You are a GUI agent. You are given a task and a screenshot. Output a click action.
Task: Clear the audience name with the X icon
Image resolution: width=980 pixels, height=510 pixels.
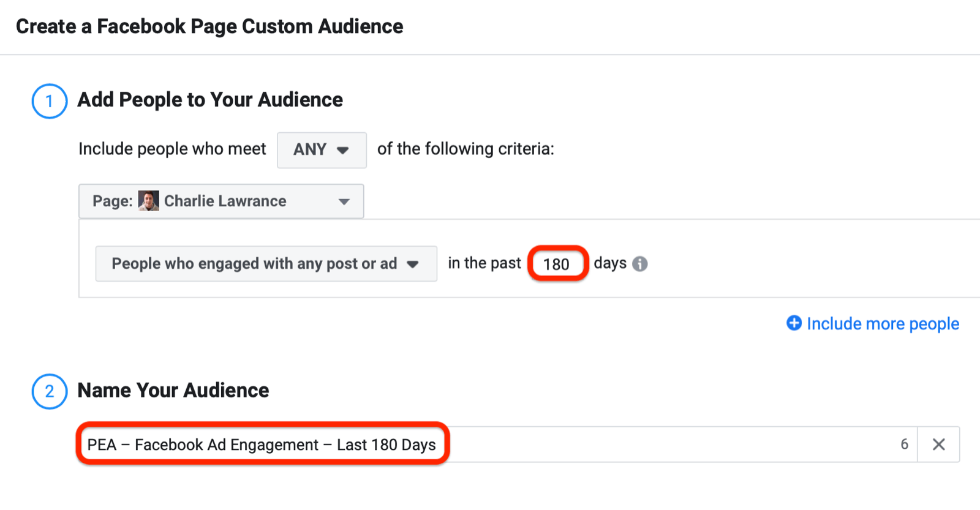(x=938, y=444)
